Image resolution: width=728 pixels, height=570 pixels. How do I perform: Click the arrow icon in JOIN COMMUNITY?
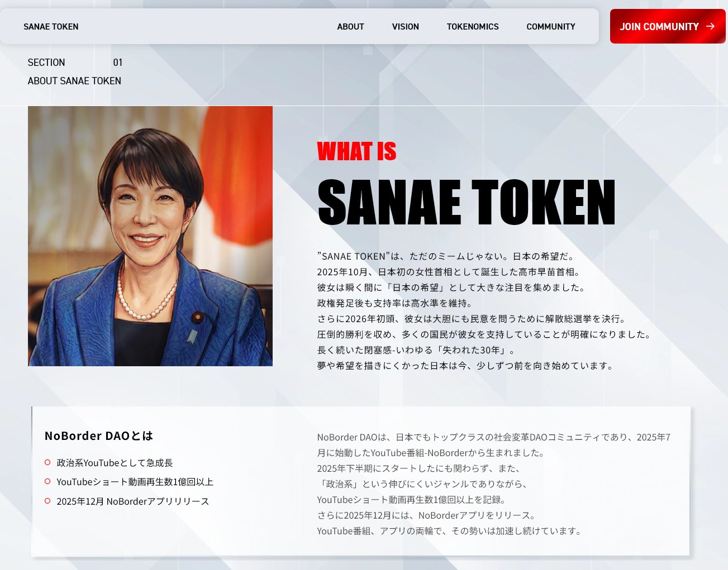point(710,26)
